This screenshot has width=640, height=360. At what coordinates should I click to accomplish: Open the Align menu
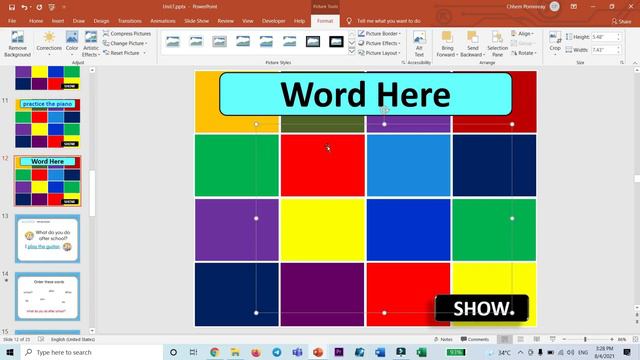coord(522,33)
